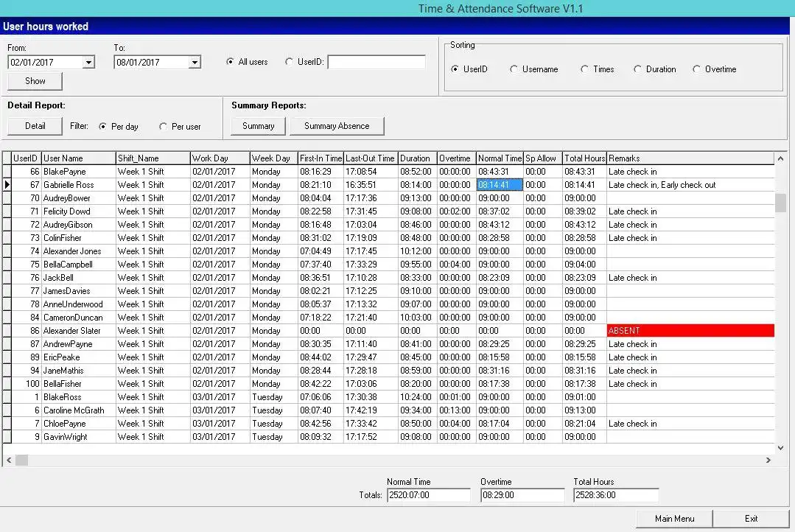Click the User Name column header
This screenshot has width=795, height=532.
point(79,158)
